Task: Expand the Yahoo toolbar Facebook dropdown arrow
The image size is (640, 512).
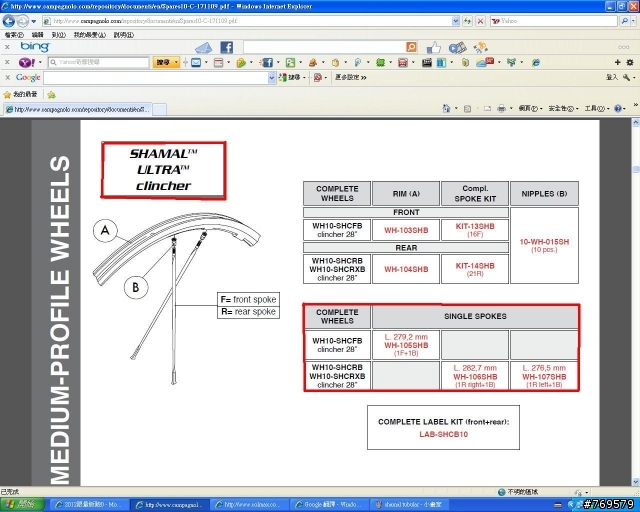Action: [x=278, y=62]
